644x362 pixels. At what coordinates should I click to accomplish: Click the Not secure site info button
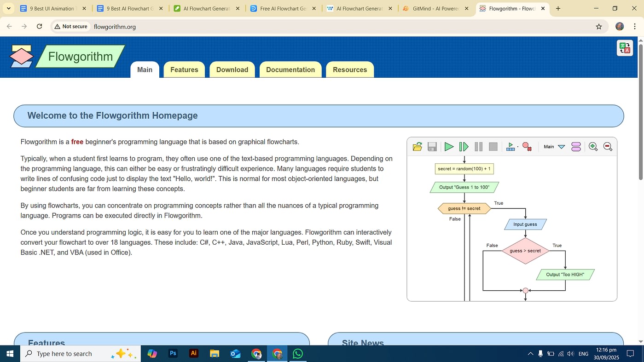(71, 27)
